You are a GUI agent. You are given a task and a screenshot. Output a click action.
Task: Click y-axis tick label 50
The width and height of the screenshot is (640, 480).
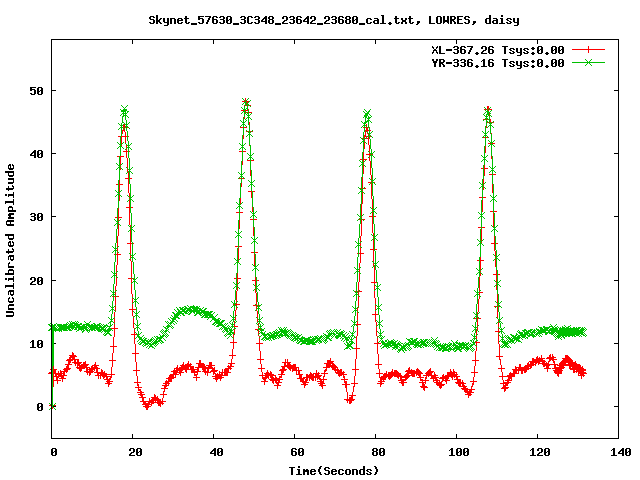[x=36, y=91]
